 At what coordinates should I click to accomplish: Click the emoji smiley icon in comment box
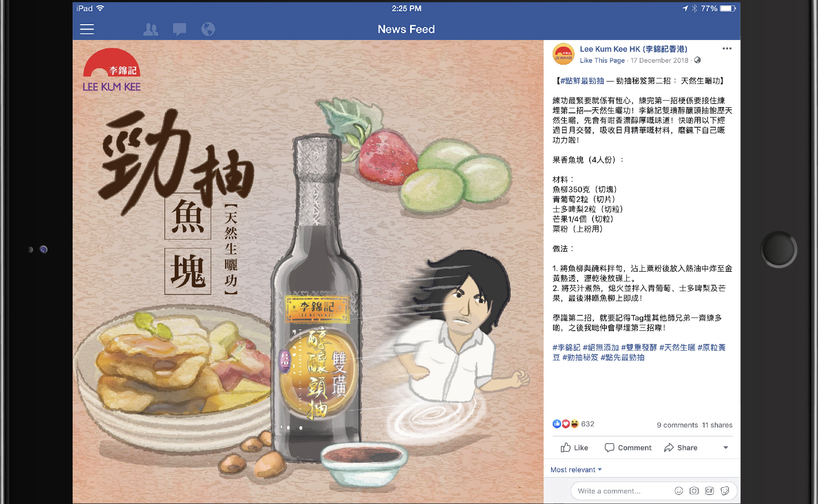click(679, 491)
